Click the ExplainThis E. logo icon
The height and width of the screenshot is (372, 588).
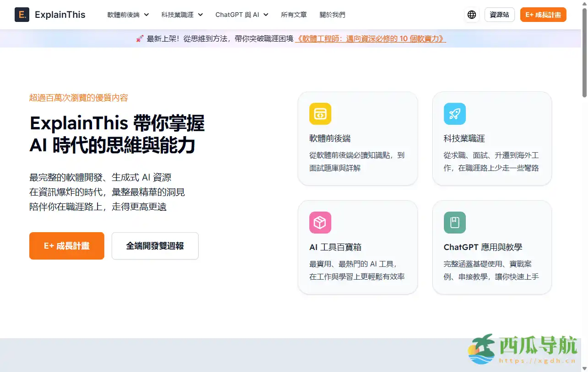pyautogui.click(x=22, y=15)
